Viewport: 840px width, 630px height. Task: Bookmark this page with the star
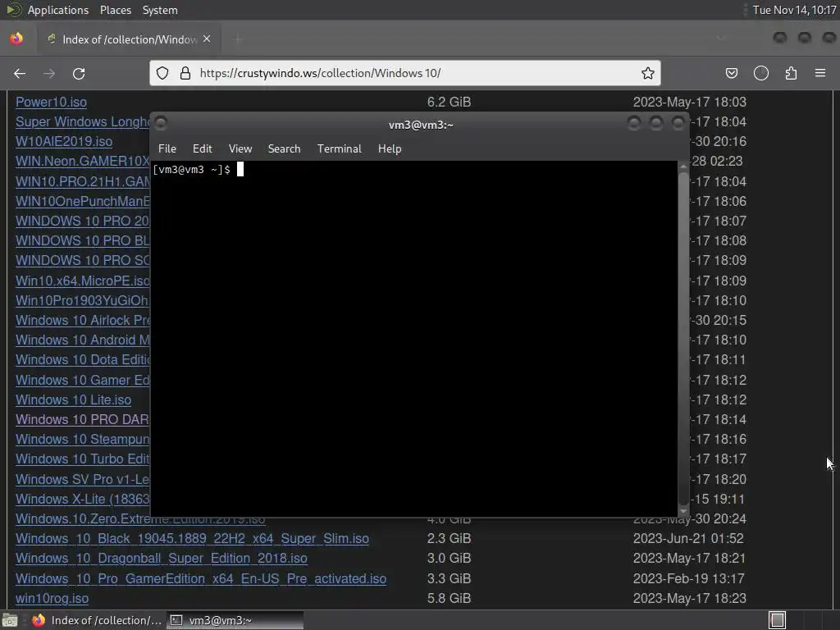[x=648, y=73]
